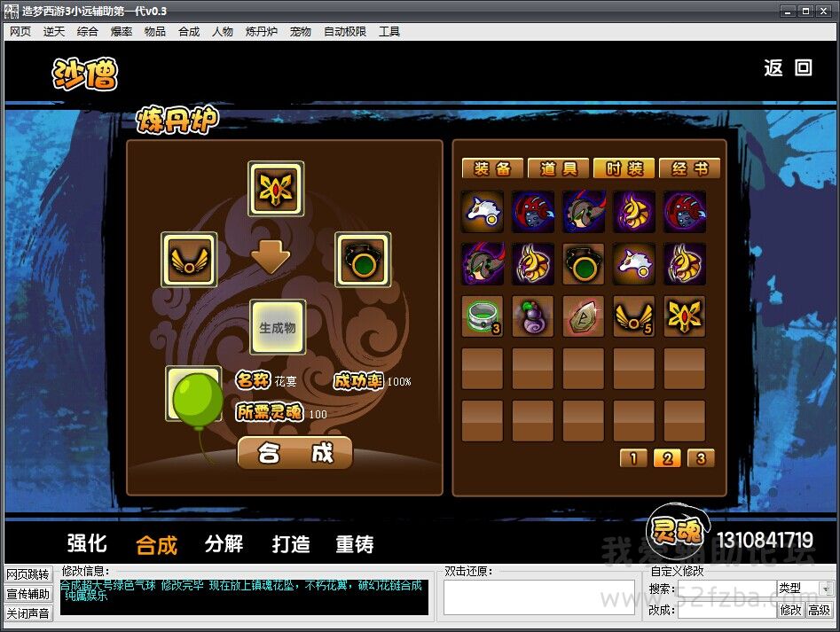
Task: Switch to the 强化 mode tab
Action: (x=87, y=543)
